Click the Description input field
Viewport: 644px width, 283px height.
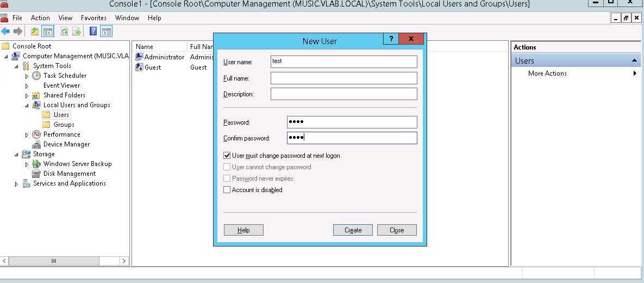(344, 94)
